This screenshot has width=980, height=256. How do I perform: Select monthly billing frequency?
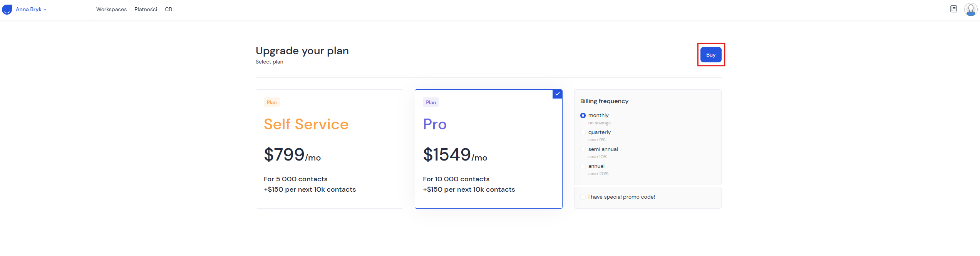(583, 115)
